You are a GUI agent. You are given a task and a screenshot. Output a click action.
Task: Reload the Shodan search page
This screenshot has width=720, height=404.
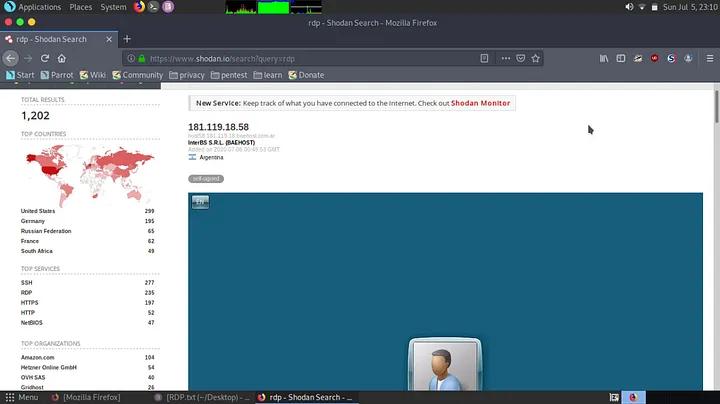[45, 58]
